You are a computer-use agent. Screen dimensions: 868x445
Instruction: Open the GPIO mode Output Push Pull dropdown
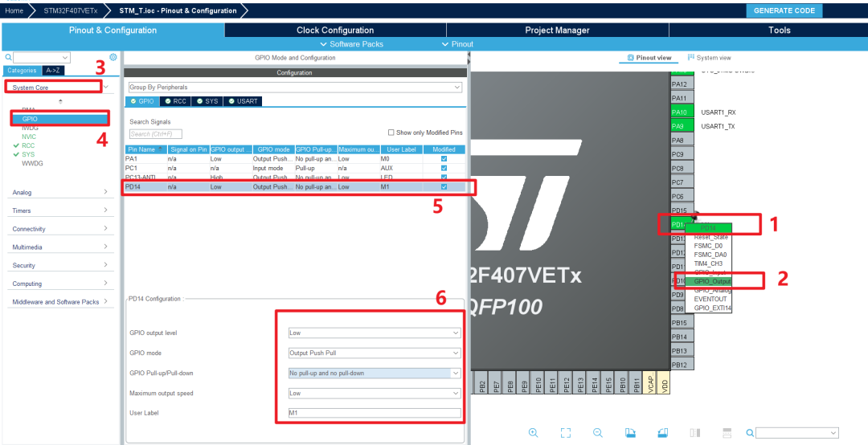point(375,353)
